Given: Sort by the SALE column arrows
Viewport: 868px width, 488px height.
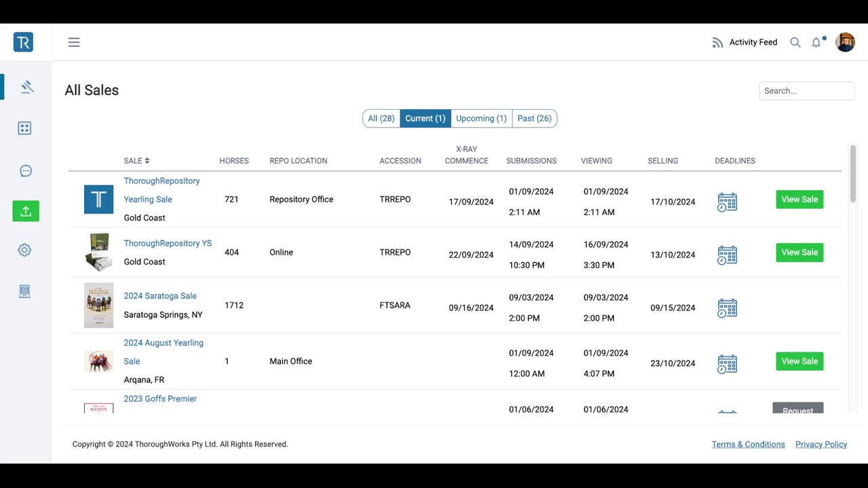Looking at the screenshot, I should (147, 161).
